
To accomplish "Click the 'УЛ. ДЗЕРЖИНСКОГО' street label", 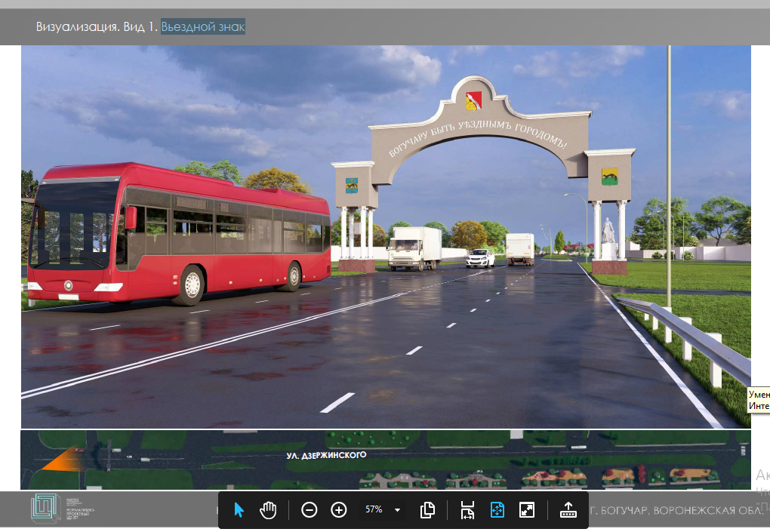I will [x=326, y=456].
